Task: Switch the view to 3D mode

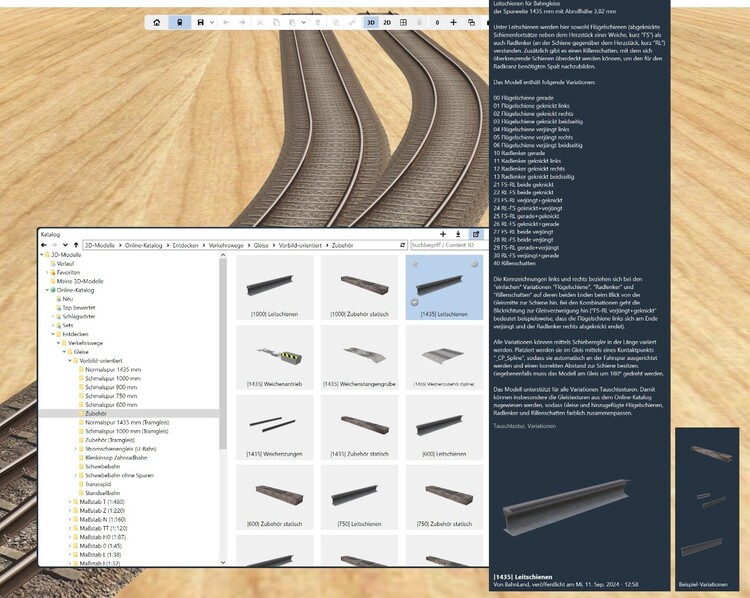Action: pos(371,21)
